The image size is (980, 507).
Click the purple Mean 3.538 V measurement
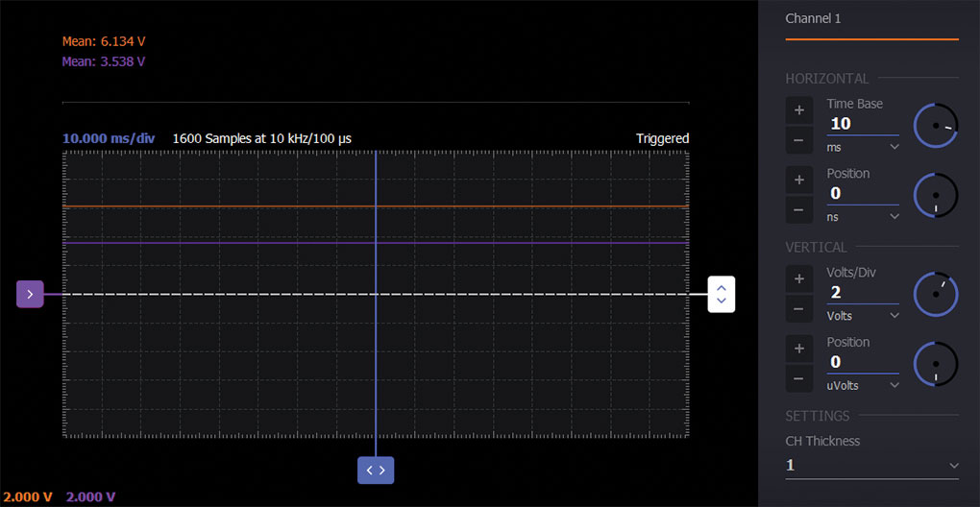click(x=104, y=61)
